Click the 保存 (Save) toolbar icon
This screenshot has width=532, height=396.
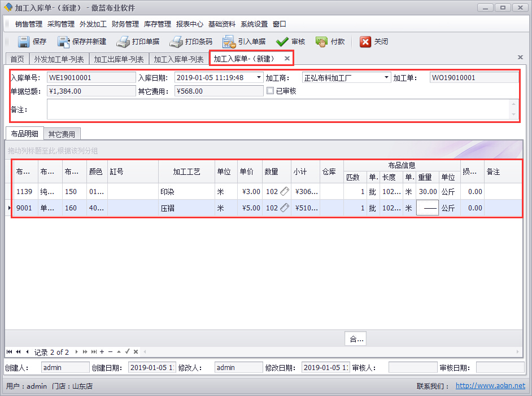click(23, 42)
